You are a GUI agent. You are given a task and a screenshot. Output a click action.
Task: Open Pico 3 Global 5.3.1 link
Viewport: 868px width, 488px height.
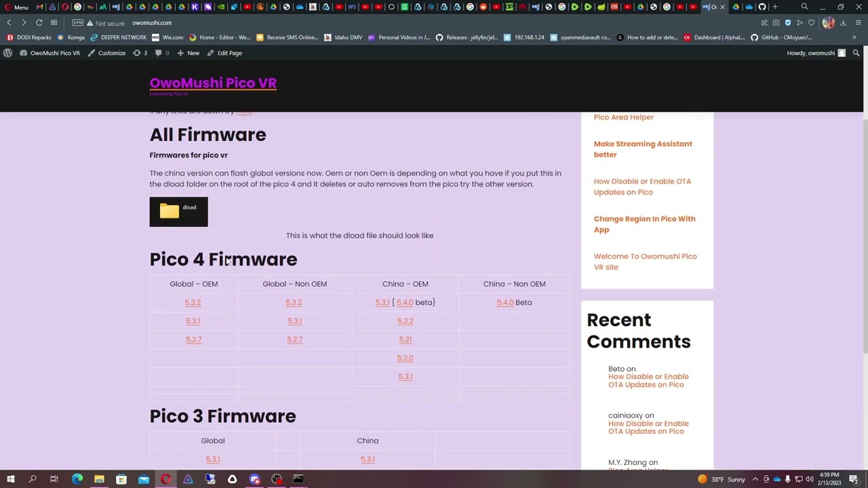(213, 459)
